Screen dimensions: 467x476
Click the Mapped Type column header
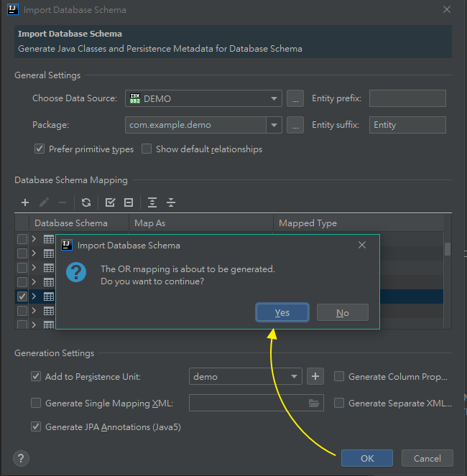308,223
